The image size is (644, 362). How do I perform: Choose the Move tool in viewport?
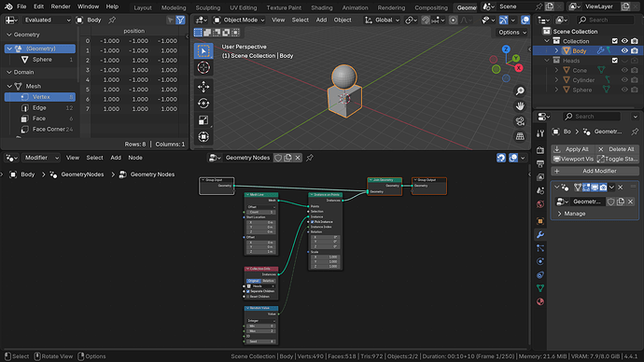[x=203, y=87]
